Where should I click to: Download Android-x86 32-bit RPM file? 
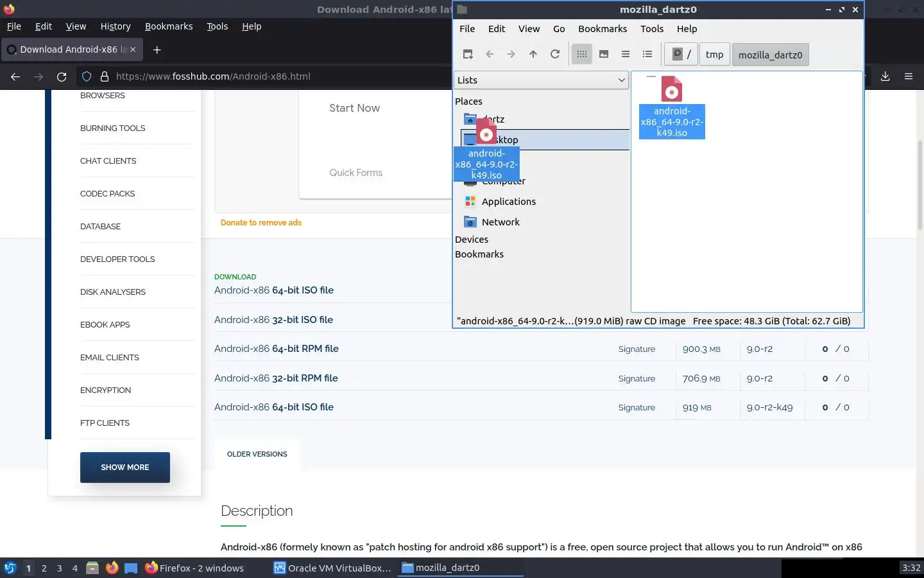pos(276,378)
